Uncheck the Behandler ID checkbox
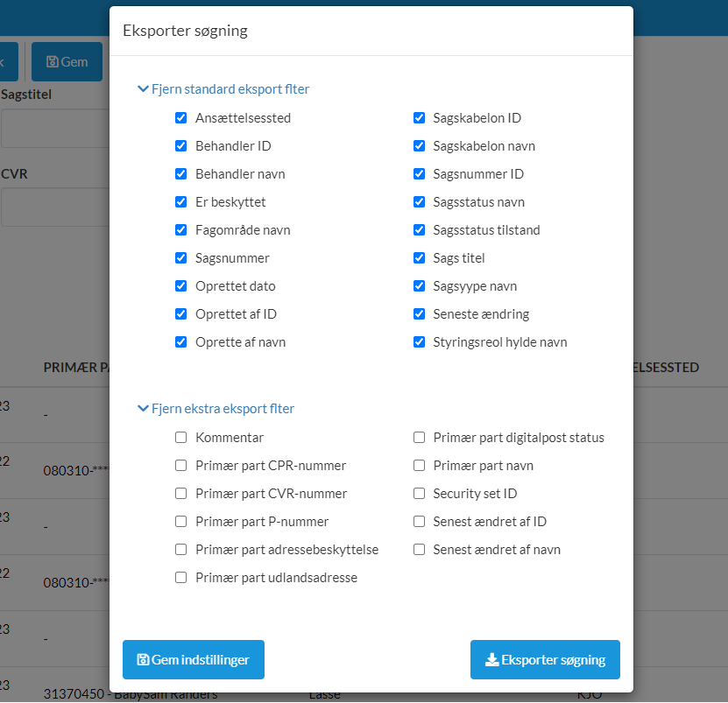This screenshot has width=728, height=703. tap(181, 146)
